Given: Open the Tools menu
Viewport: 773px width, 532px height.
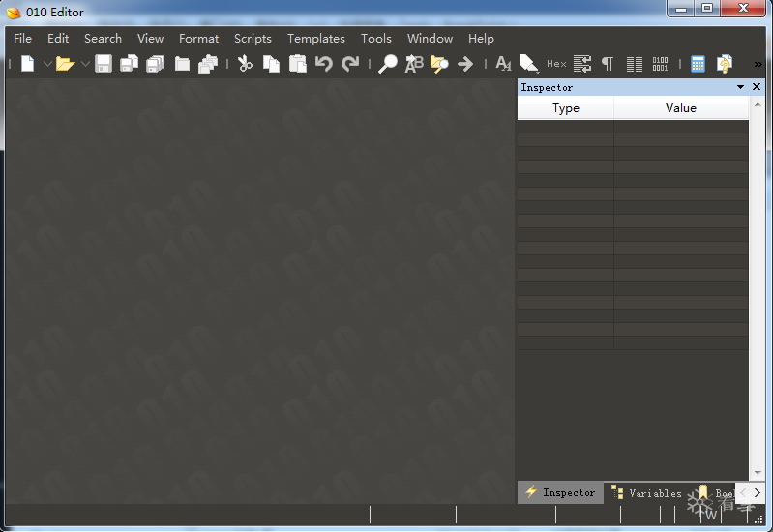Looking at the screenshot, I should (375, 39).
